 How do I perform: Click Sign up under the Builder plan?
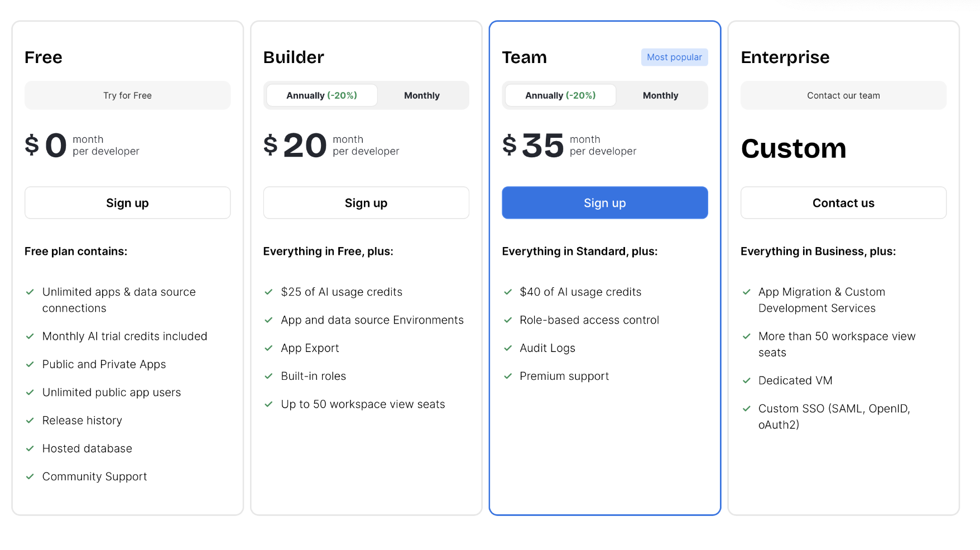(366, 202)
